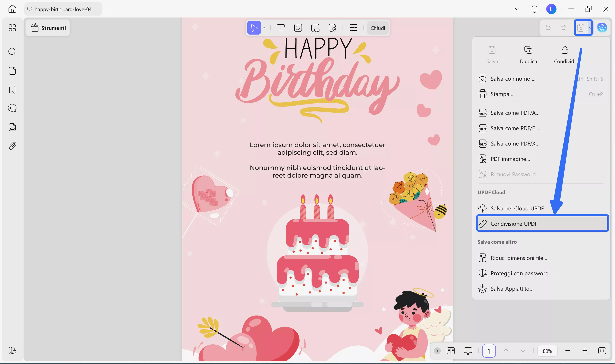Click the zoom percentage field showing 80%
Screen dimensions: 615x364
(547, 351)
